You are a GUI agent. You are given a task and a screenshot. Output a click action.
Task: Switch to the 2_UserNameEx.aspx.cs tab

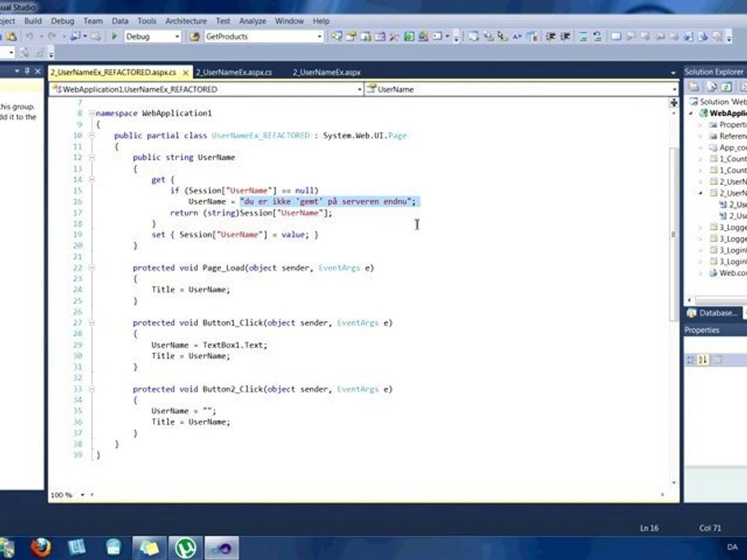click(x=233, y=72)
